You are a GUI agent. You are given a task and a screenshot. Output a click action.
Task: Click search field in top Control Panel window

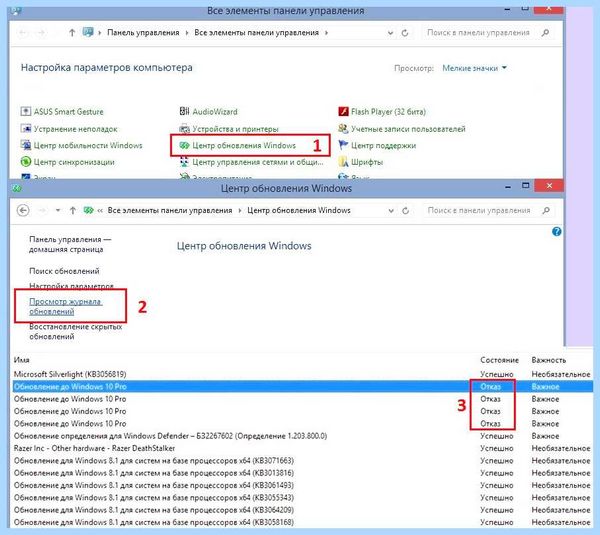pos(481,33)
